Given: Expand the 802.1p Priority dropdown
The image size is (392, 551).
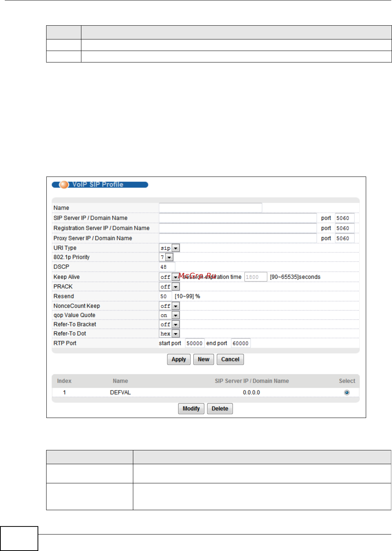Looking at the screenshot, I should (x=169, y=257).
